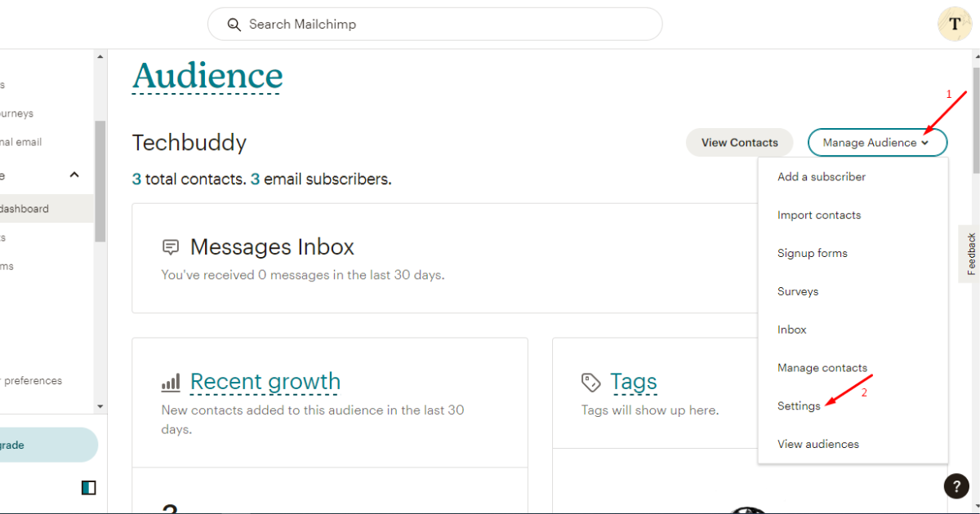The height and width of the screenshot is (514, 980).
Task: Click the Messages Inbox heading
Action: 273,246
